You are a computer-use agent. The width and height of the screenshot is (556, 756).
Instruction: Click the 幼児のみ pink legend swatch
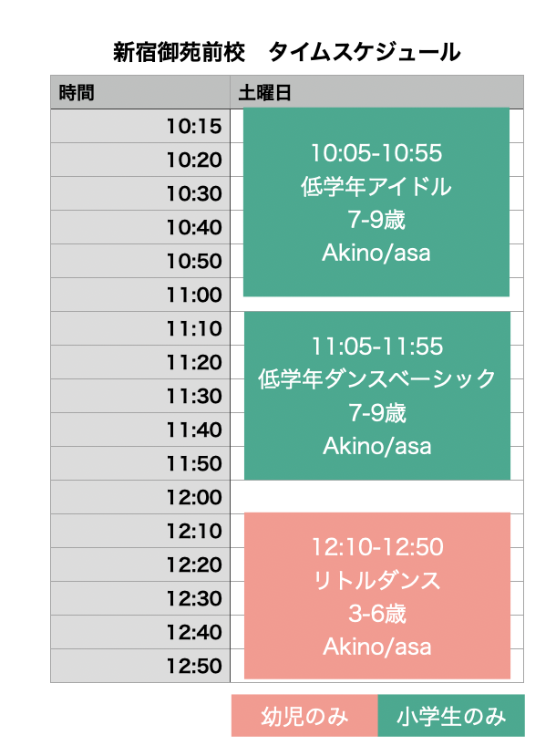point(304,717)
